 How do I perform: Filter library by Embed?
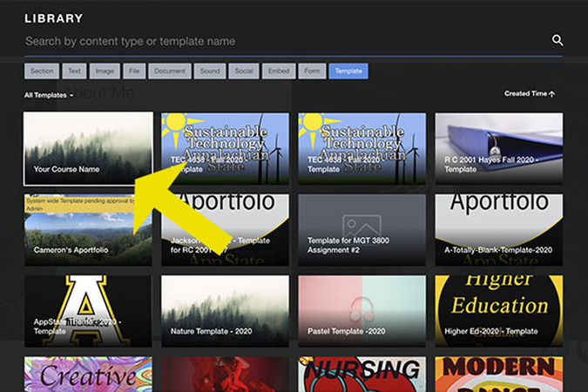(279, 71)
